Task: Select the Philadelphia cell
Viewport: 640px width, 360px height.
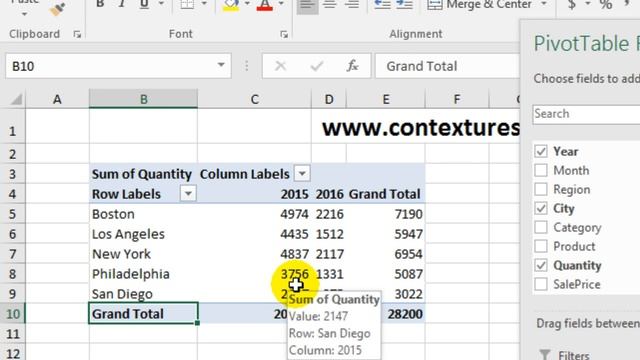Action: [143, 274]
